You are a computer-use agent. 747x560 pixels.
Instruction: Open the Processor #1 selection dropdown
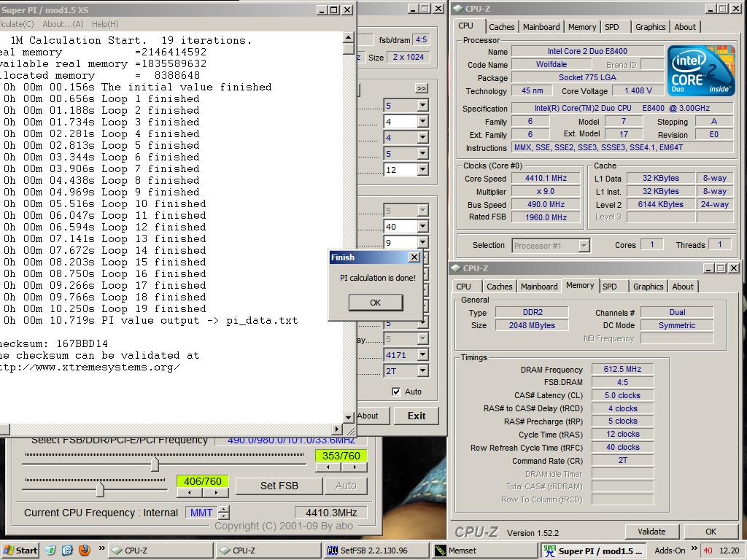click(x=584, y=246)
